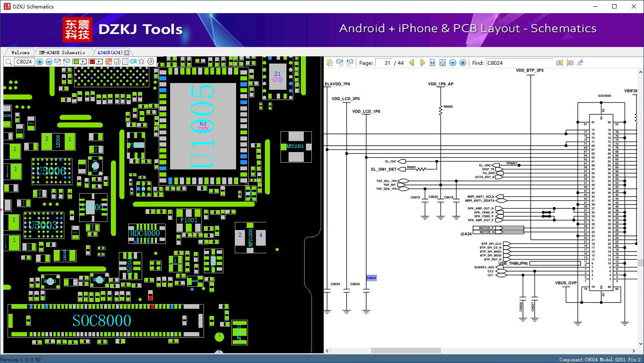The height and width of the screenshot is (363, 644).
Task: Select highlighted C8024 label in schematic
Action: [x=371, y=278]
